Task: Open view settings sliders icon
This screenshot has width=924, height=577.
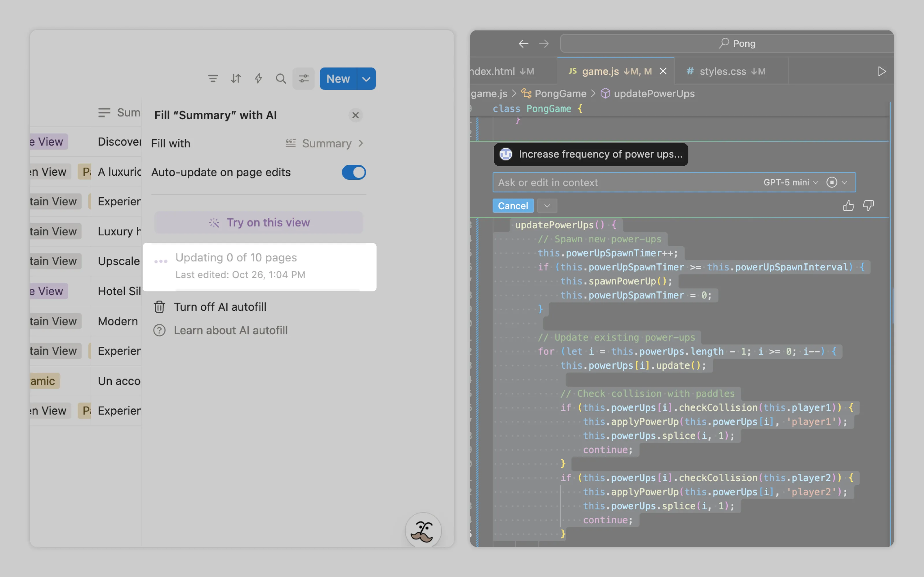Action: click(303, 78)
